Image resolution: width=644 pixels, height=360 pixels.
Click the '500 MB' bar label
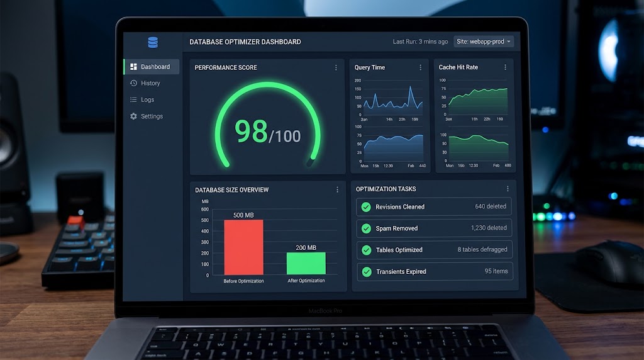[x=243, y=215]
